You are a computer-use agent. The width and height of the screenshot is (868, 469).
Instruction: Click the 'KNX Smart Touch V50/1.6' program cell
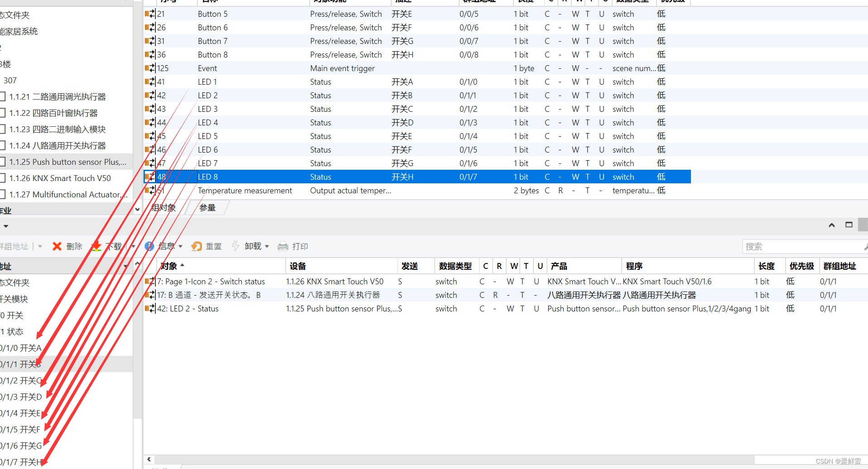667,282
